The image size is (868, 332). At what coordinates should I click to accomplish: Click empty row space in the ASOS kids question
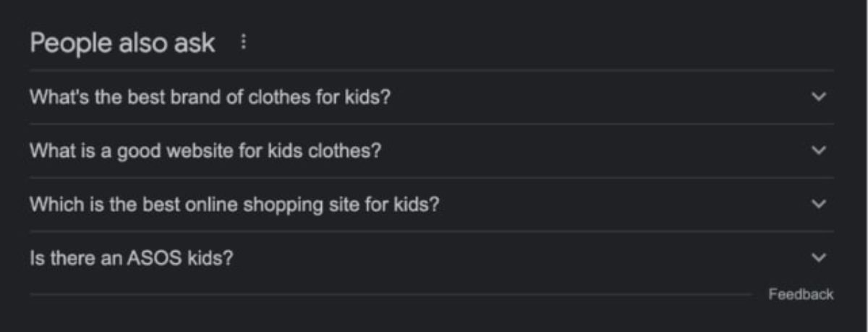click(x=506, y=257)
